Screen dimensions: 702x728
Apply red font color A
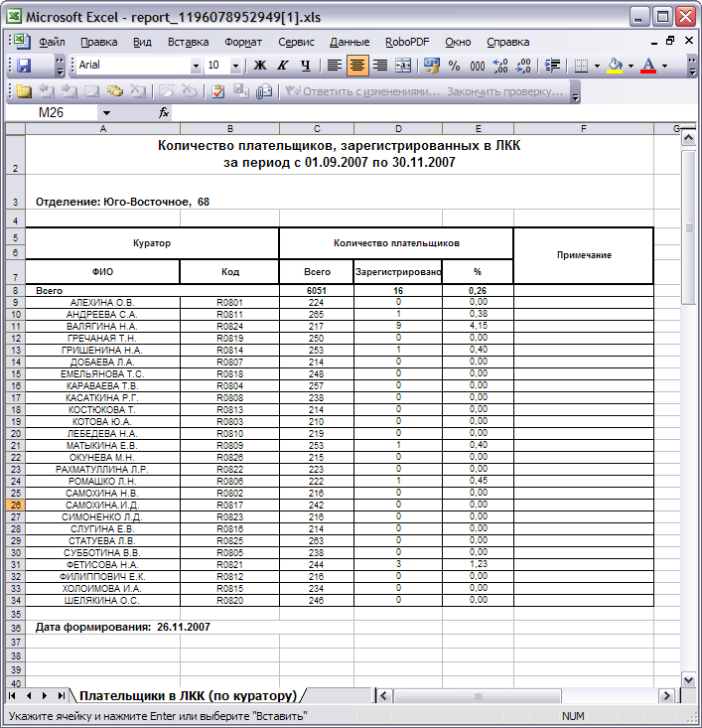pos(648,66)
